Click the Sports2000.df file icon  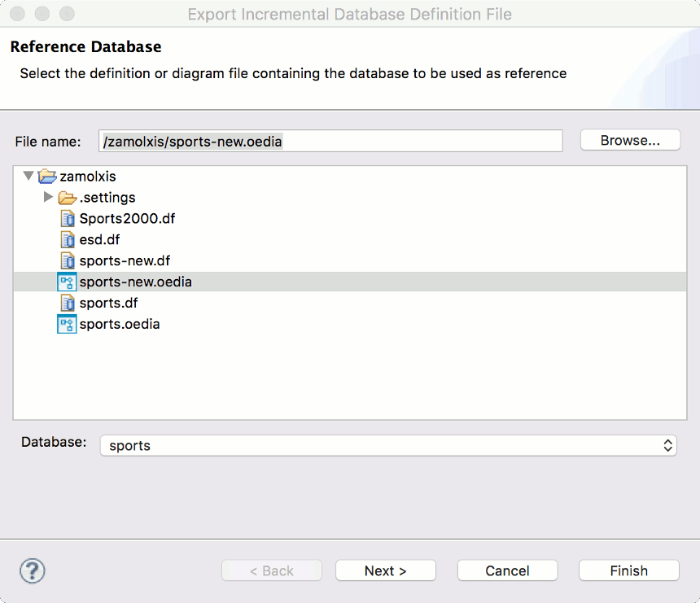point(68,219)
